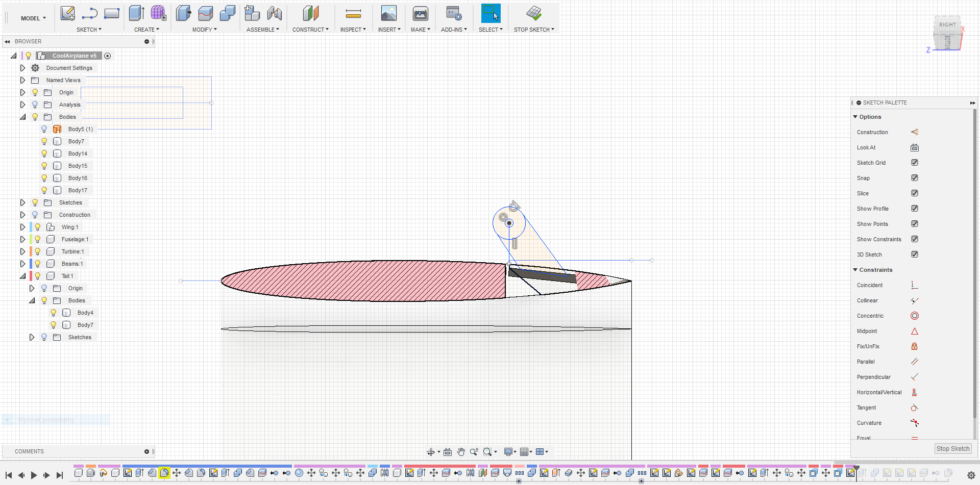980x485 pixels.
Task: Open the MODIFY menu
Action: [x=204, y=30]
